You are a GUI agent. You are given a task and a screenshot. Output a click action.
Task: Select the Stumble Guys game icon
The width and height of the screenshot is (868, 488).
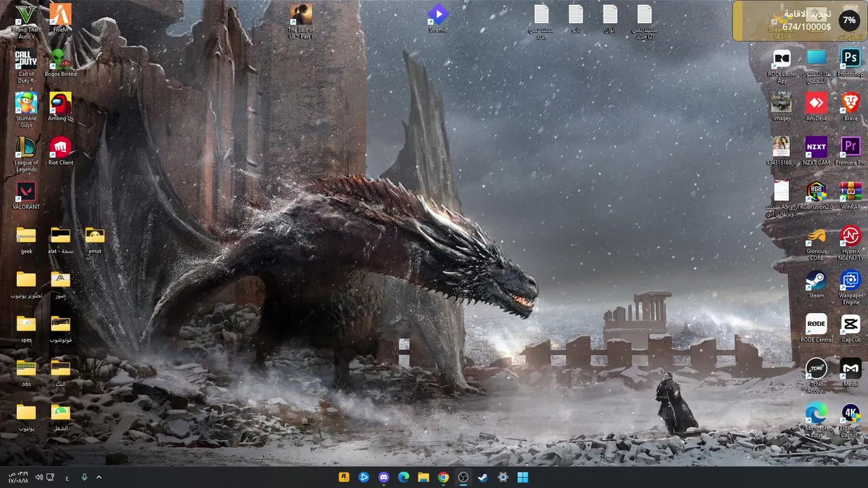tap(26, 110)
